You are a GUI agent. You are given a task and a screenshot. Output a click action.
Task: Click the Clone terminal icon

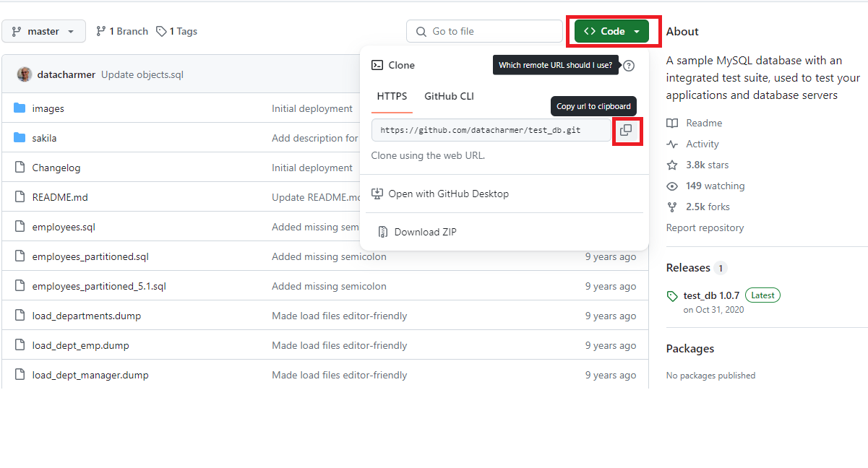377,65
